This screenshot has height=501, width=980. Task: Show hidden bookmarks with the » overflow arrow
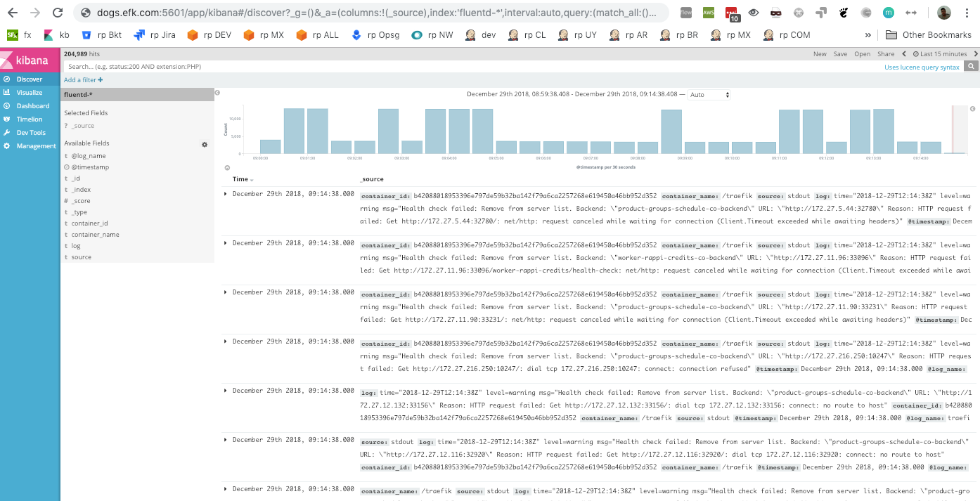(x=868, y=35)
